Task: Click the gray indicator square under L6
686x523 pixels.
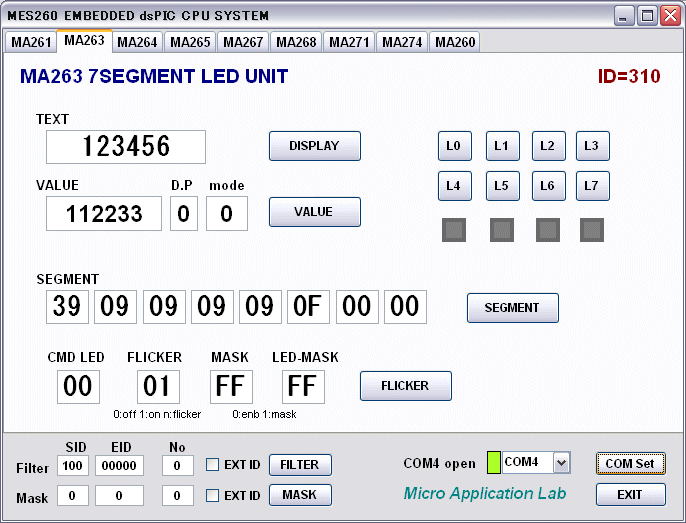Action: pos(548,230)
